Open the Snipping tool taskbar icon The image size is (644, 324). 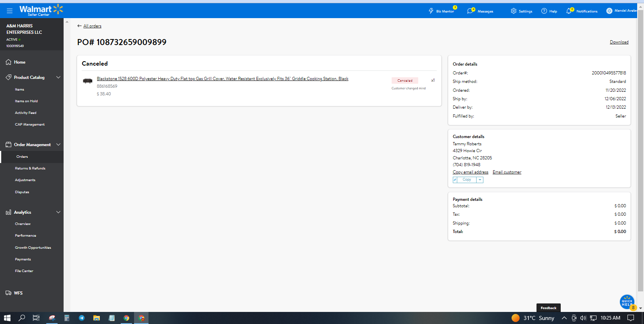(52, 318)
